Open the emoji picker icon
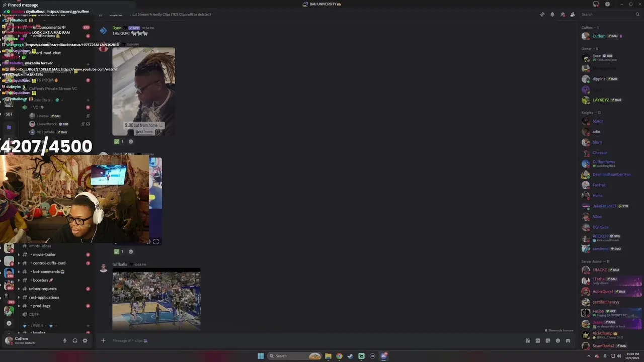Viewport: 644px width, 362px height. coord(557,340)
